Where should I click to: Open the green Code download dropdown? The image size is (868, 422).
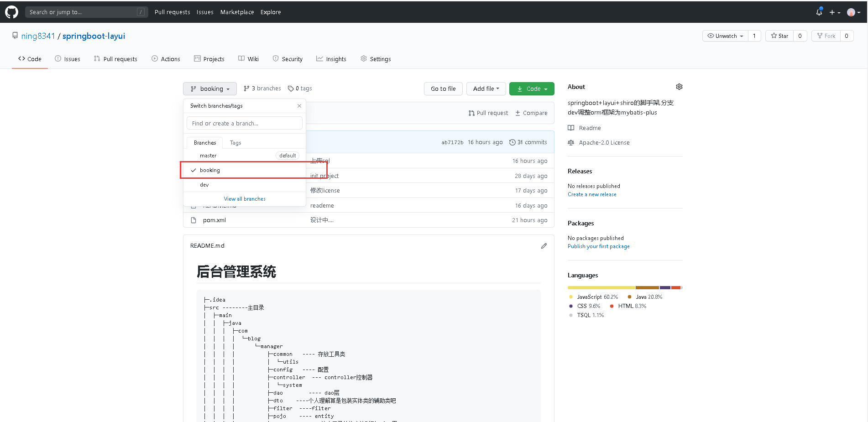(531, 89)
